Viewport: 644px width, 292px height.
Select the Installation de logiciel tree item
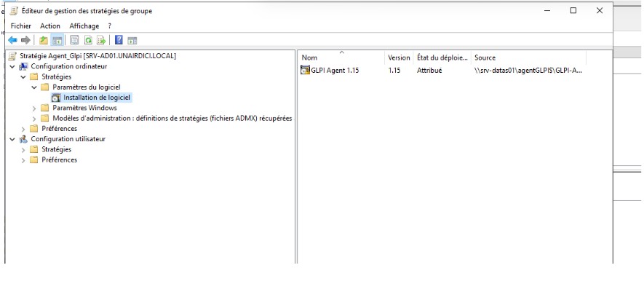[x=97, y=98]
